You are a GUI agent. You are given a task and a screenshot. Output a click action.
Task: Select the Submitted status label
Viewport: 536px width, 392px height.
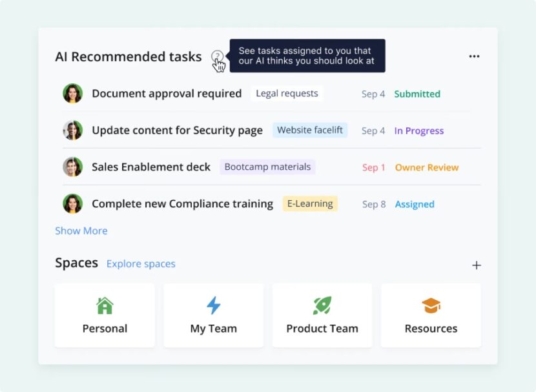[x=417, y=94]
